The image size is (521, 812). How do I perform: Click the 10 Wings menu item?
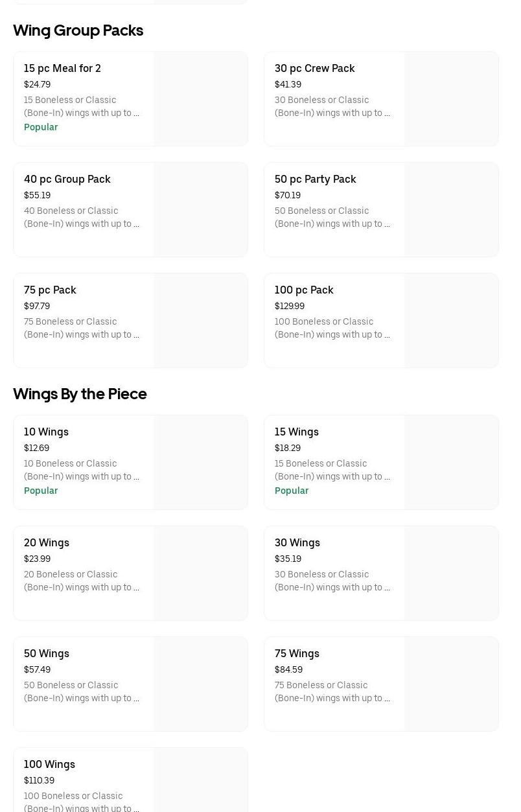coord(46,432)
